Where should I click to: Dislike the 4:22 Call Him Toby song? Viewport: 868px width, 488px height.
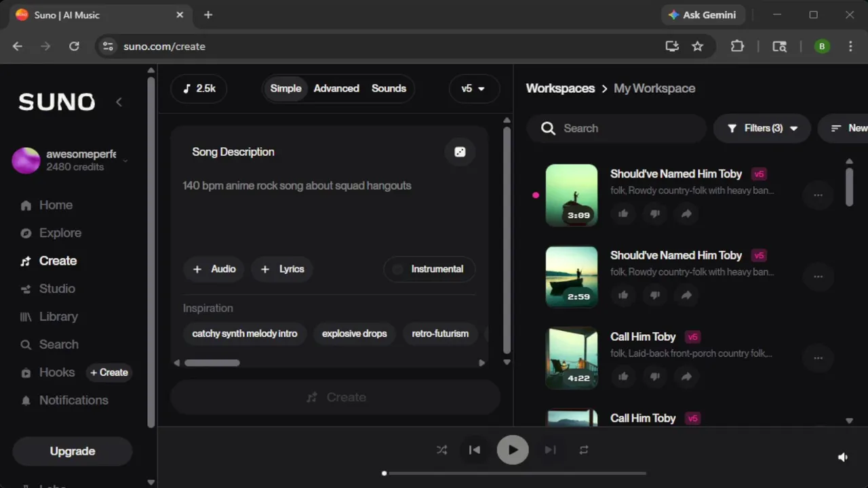click(655, 376)
